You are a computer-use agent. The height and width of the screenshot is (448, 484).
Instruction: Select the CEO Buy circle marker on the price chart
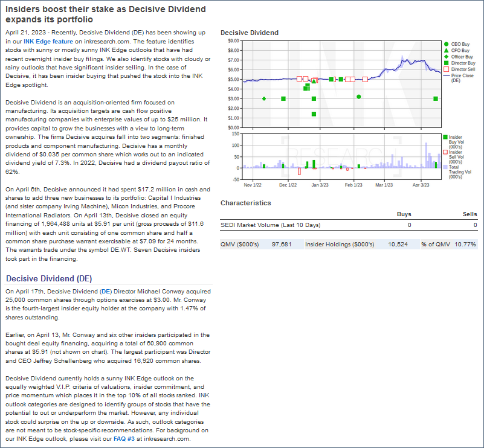(x=359, y=97)
